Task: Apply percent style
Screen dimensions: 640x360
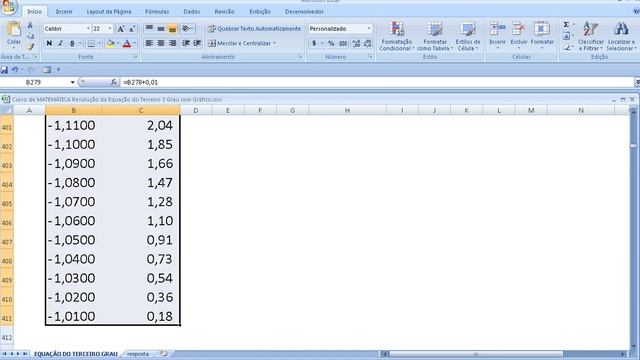Action: click(x=331, y=43)
